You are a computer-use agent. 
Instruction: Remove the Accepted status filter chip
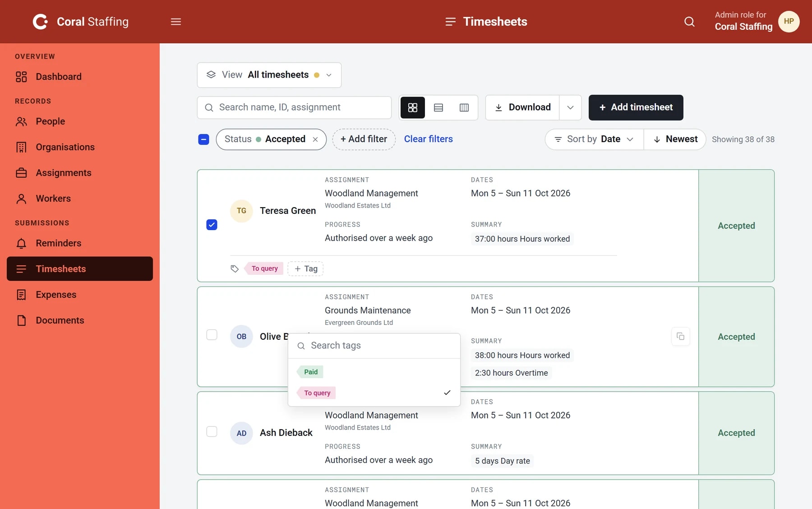click(315, 139)
